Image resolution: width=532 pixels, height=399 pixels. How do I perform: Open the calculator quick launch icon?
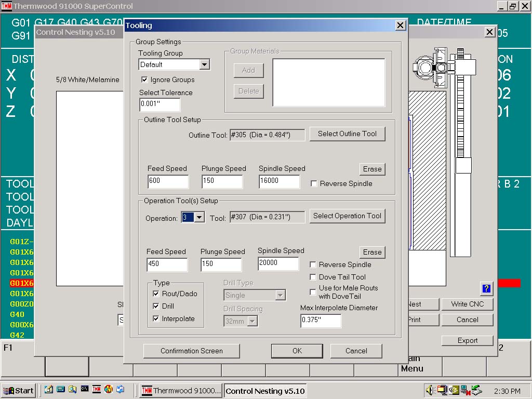tap(60, 389)
